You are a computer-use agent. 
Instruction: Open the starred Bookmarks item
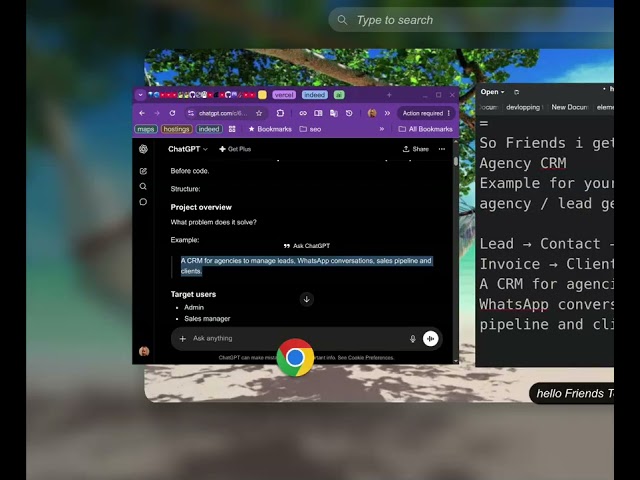pyautogui.click(x=270, y=129)
